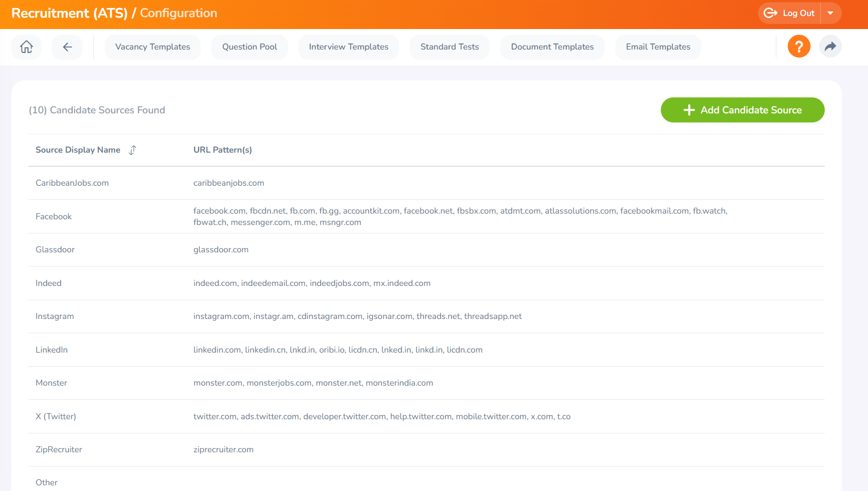The height and width of the screenshot is (491, 868).
Task: Open the X (Twitter) source row
Action: coord(56,416)
